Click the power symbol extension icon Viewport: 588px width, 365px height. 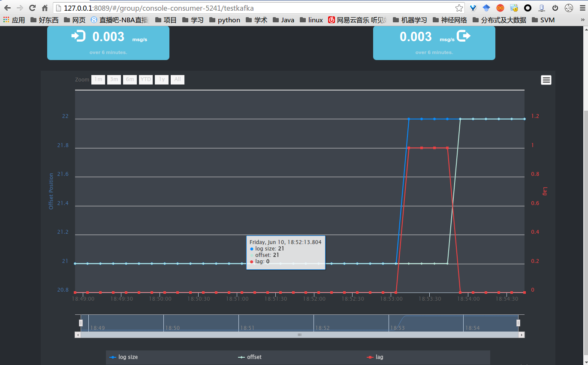click(x=555, y=8)
